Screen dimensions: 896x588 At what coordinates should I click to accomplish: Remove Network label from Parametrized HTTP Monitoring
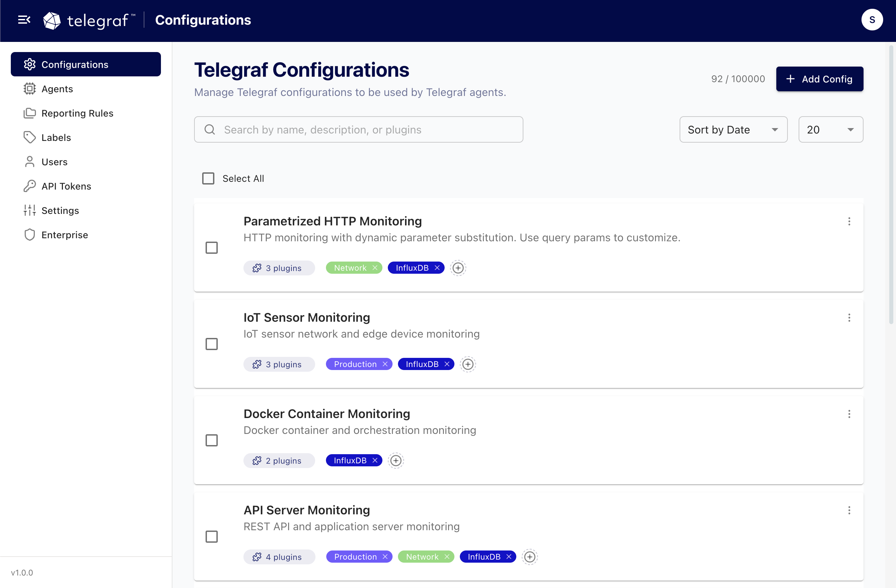375,268
